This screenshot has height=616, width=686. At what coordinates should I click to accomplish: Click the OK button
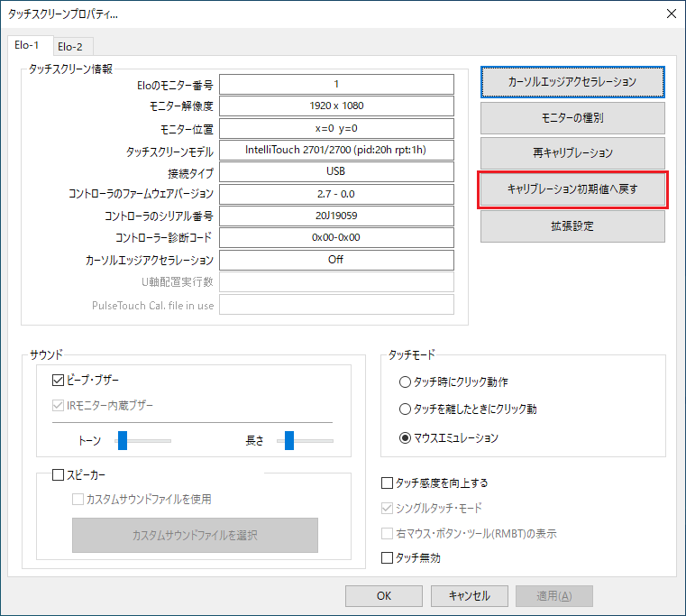pyautogui.click(x=384, y=596)
